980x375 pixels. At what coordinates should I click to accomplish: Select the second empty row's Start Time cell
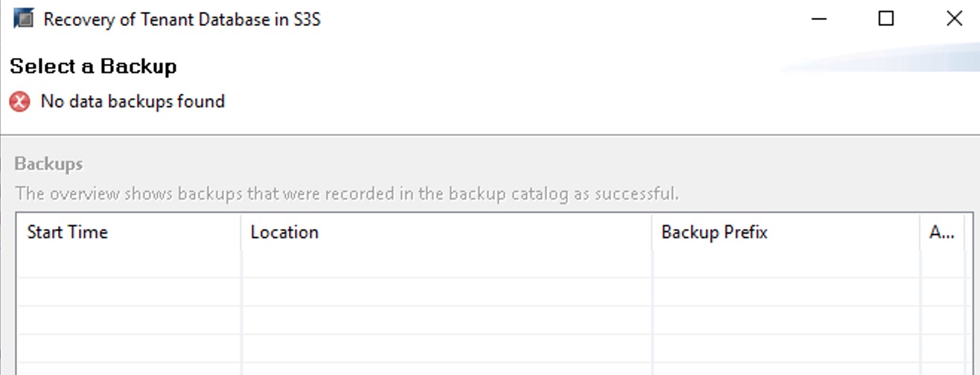[128, 292]
